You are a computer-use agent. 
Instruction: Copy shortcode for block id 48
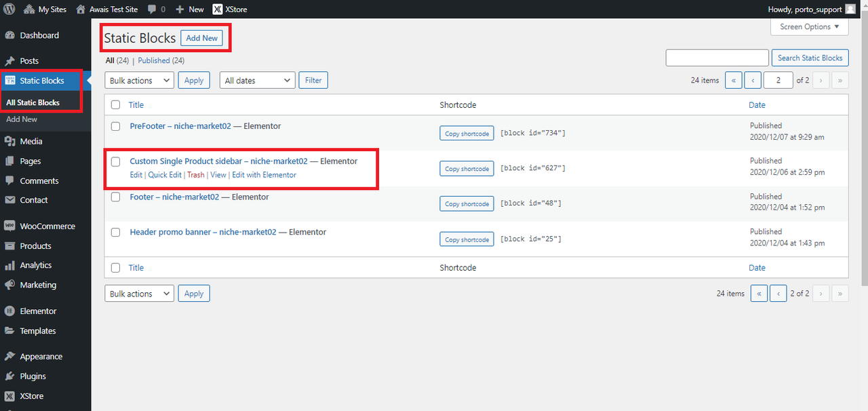(467, 204)
